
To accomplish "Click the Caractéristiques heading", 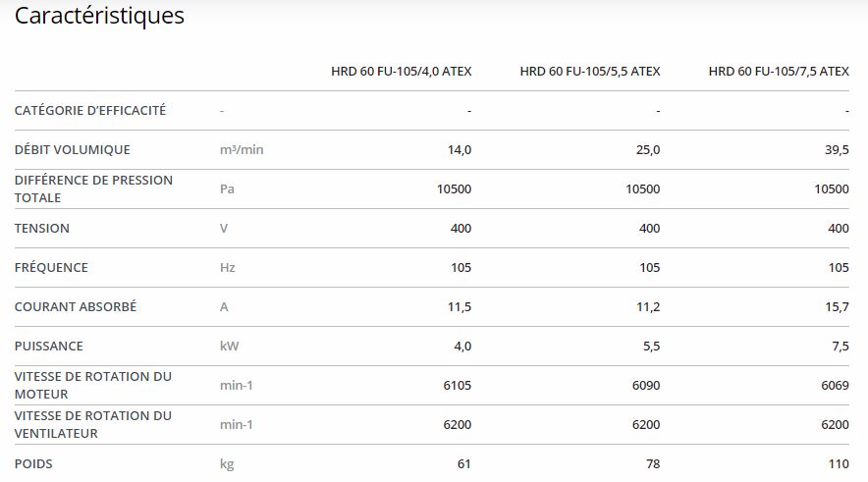I will pyautogui.click(x=99, y=17).
